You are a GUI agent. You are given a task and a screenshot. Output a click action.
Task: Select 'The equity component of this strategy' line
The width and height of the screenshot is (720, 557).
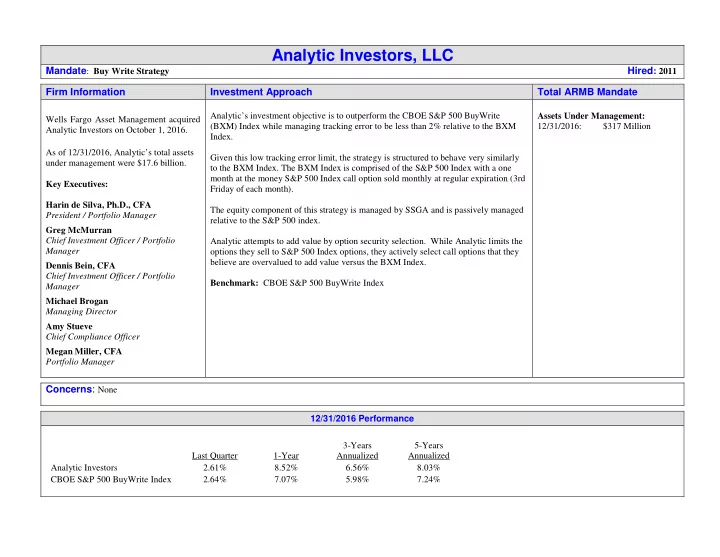[366, 210]
